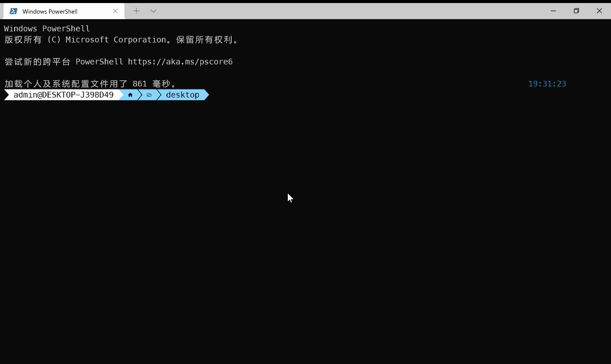
Task: Restore down the terminal window
Action: (x=576, y=11)
